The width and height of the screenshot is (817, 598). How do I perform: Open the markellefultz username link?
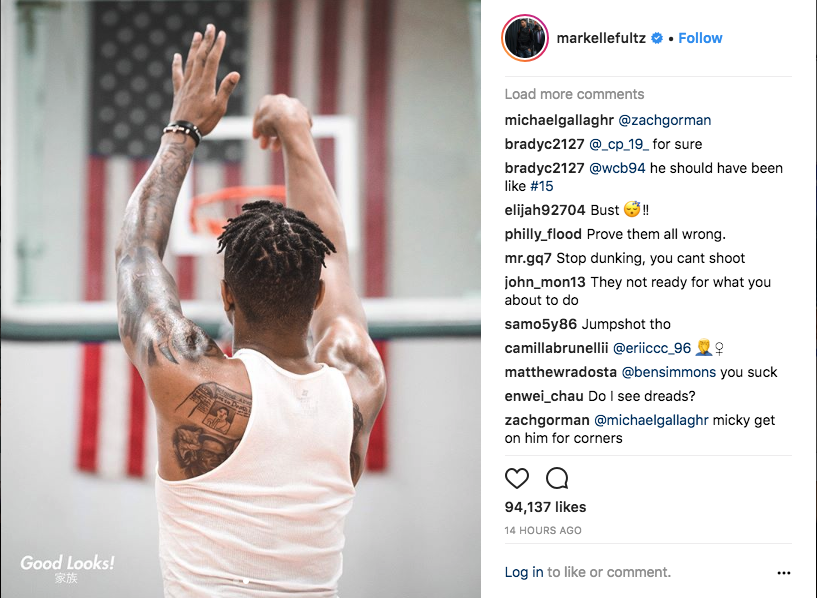point(601,38)
